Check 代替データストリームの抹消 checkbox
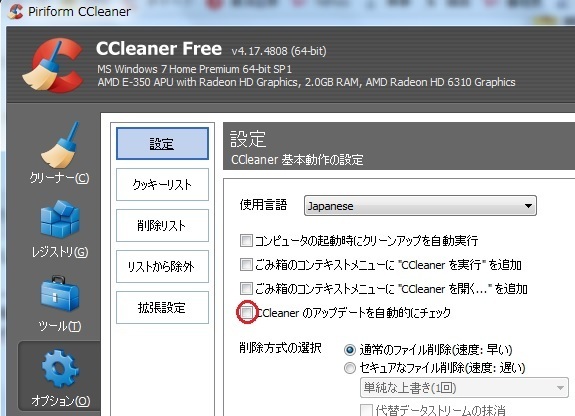The width and height of the screenshot is (575, 416). pos(366,410)
